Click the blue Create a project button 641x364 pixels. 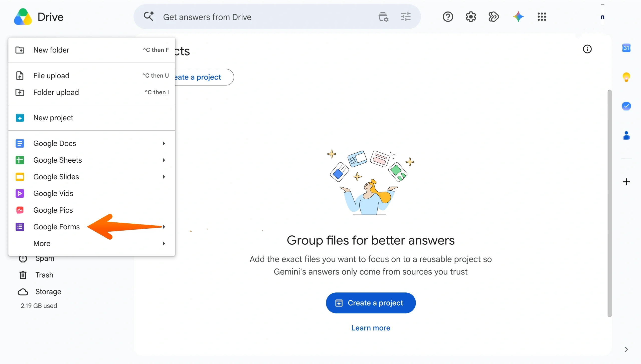371,303
